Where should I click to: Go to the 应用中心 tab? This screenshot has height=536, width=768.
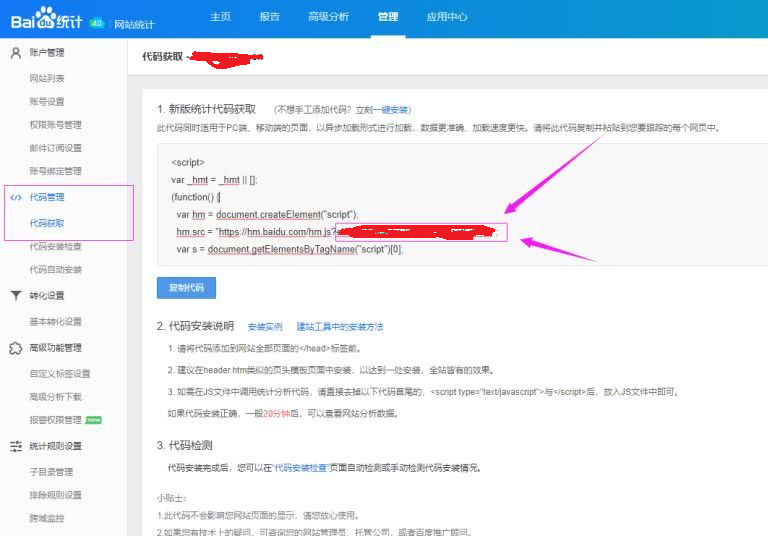click(x=446, y=17)
